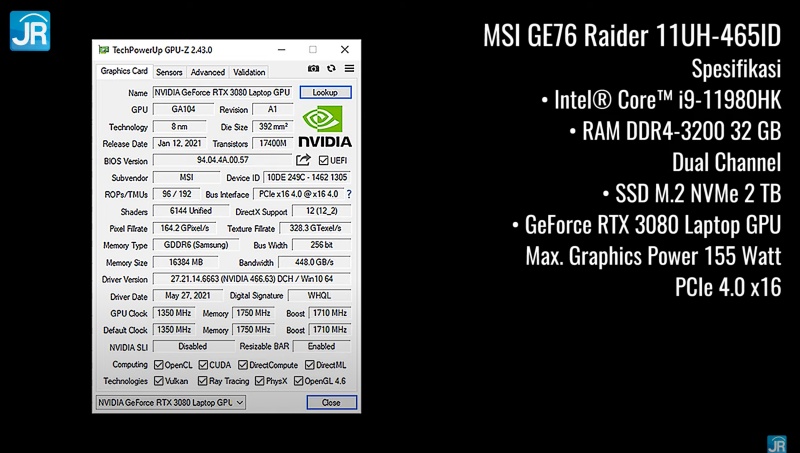Switch to the Validation tab
Viewport: 800px width, 453px height.
249,72
